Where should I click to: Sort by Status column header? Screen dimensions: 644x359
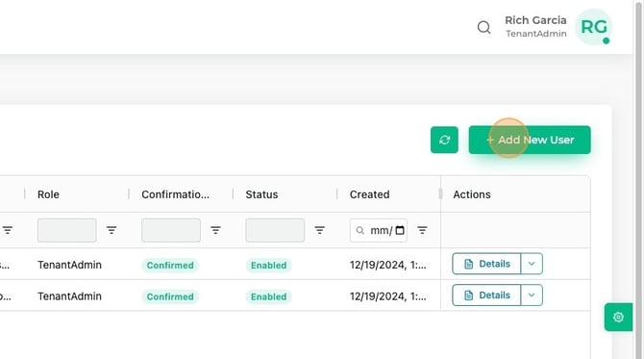(x=261, y=194)
